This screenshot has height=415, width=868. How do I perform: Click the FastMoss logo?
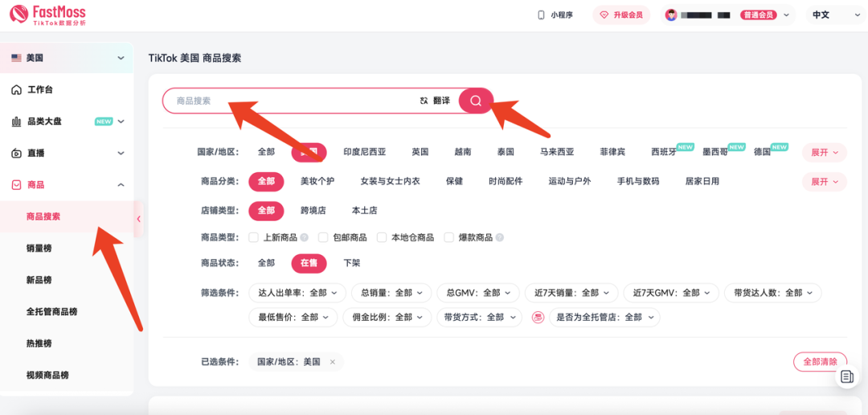pos(47,15)
